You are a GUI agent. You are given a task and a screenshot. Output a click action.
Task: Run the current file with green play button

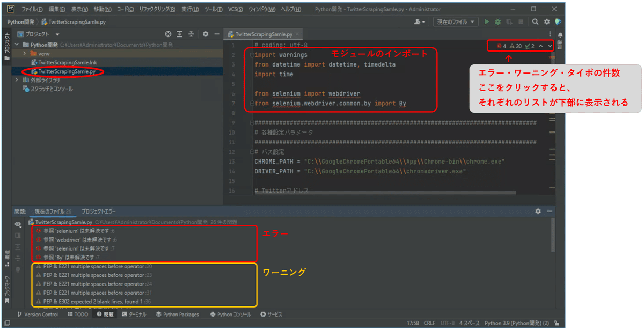[x=487, y=22]
